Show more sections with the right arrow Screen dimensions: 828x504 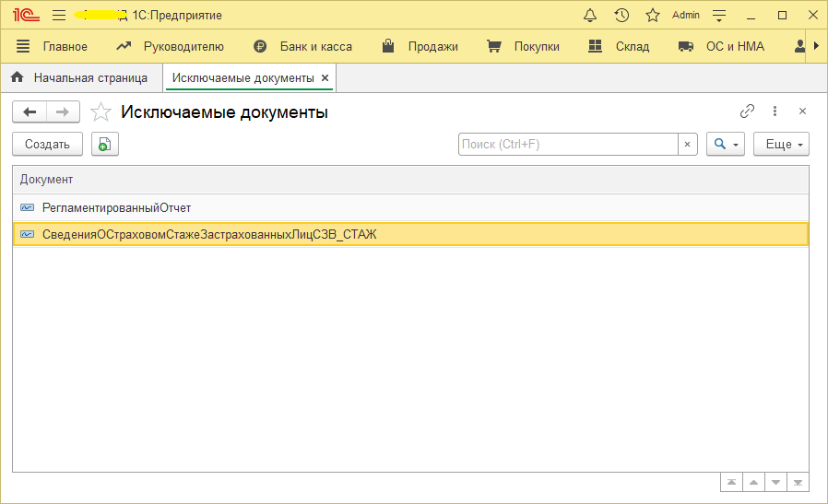(x=816, y=46)
